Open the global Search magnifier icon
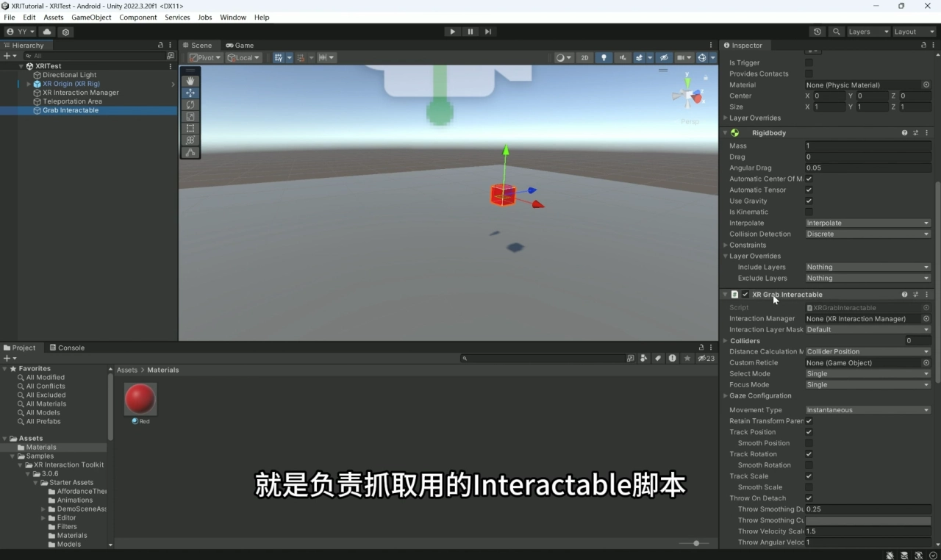 pos(836,32)
